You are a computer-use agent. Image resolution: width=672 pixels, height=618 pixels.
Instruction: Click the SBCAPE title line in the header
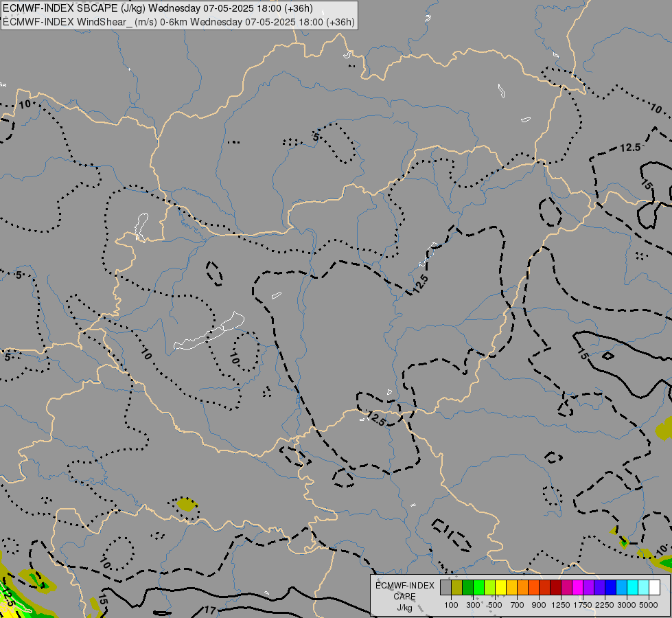pyautogui.click(x=158, y=8)
